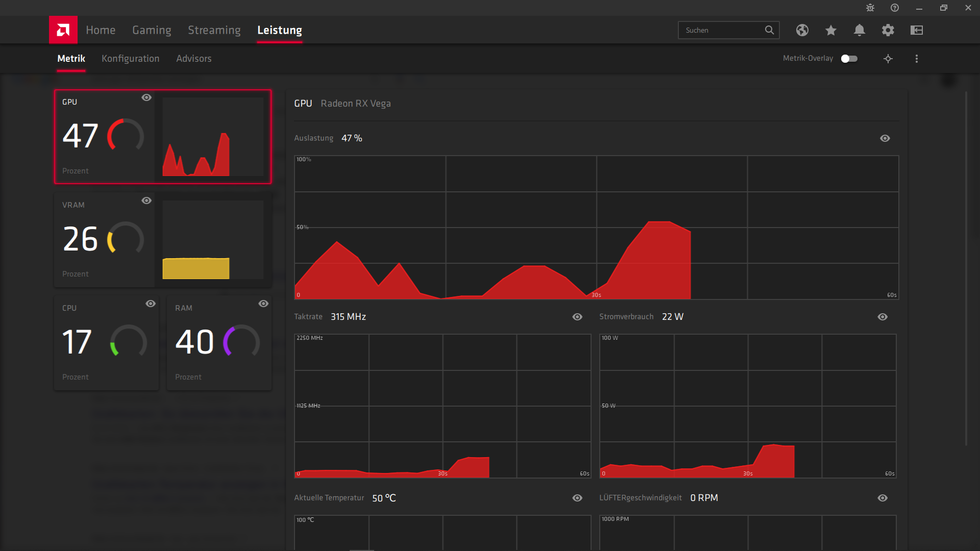The image size is (980, 551).
Task: Select the CPU metric tile
Action: 106,343
